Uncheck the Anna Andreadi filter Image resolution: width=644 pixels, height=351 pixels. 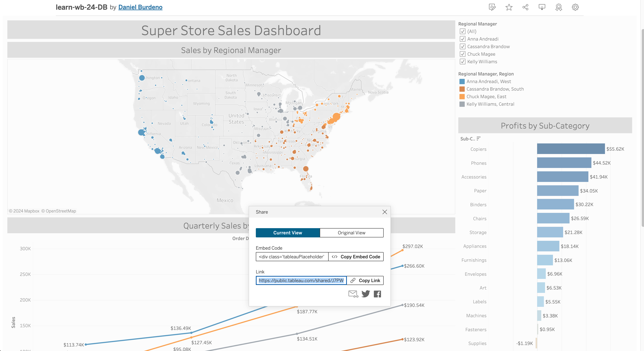click(462, 39)
